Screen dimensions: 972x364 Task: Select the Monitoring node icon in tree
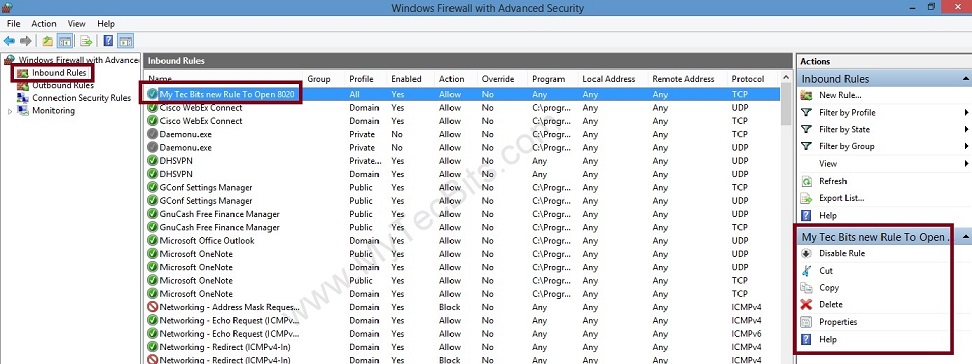click(23, 110)
